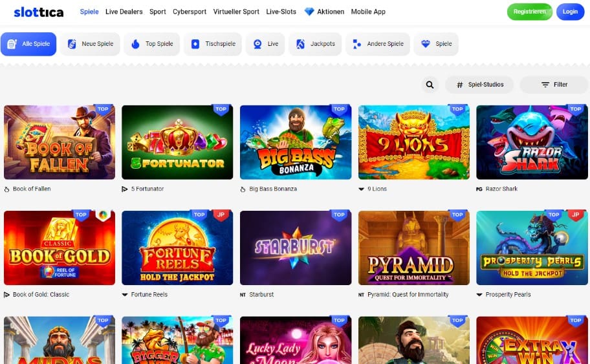Go to the Cybersport section
This screenshot has height=364, width=590.
tap(190, 12)
